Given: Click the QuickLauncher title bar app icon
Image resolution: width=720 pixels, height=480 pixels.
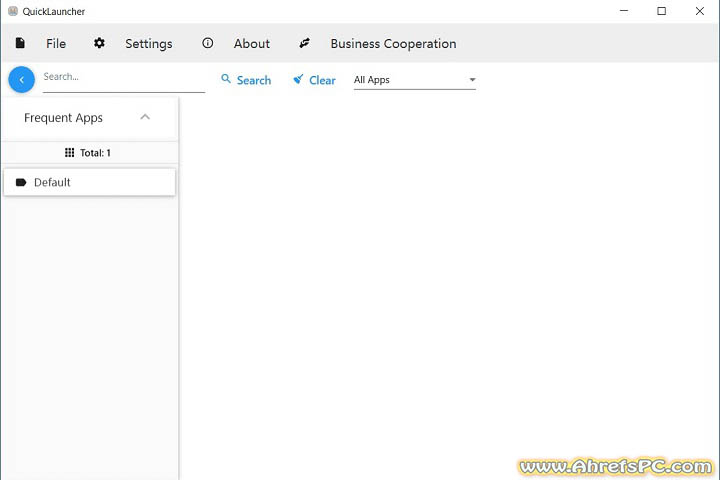Looking at the screenshot, I should click(12, 12).
